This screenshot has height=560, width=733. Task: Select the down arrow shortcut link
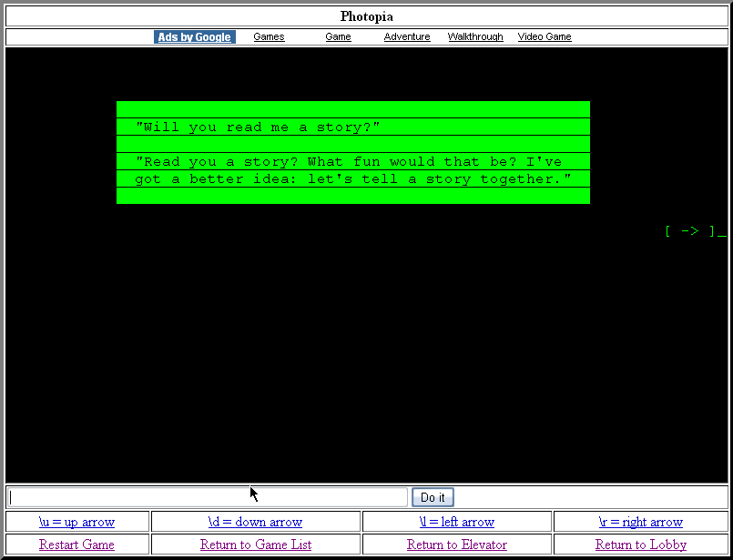point(256,521)
